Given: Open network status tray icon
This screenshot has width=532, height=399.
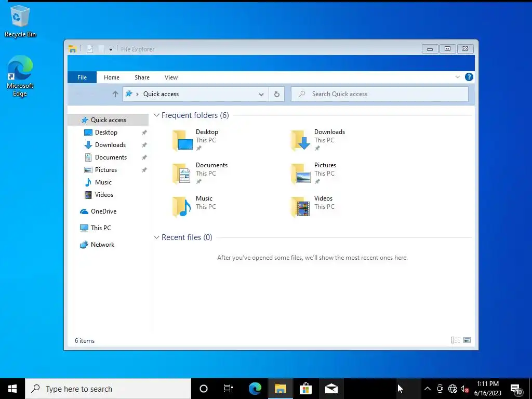Looking at the screenshot, I should tap(453, 389).
